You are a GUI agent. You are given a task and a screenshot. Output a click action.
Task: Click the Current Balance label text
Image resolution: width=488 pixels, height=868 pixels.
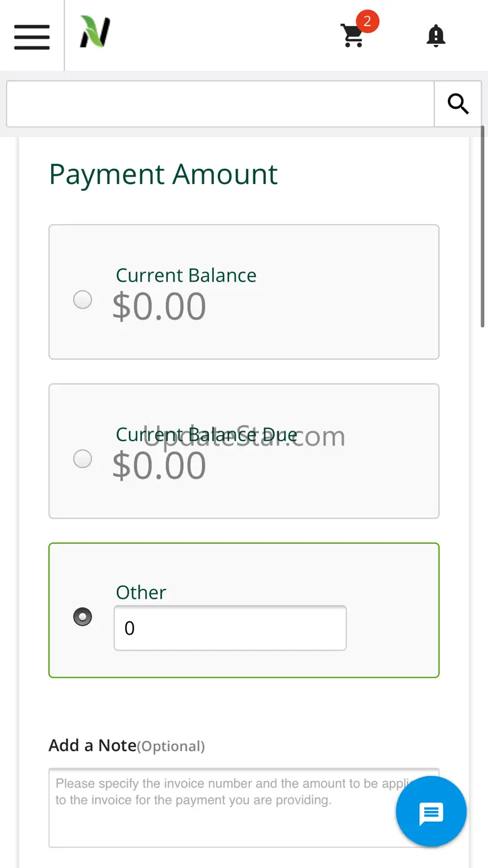coord(186,275)
